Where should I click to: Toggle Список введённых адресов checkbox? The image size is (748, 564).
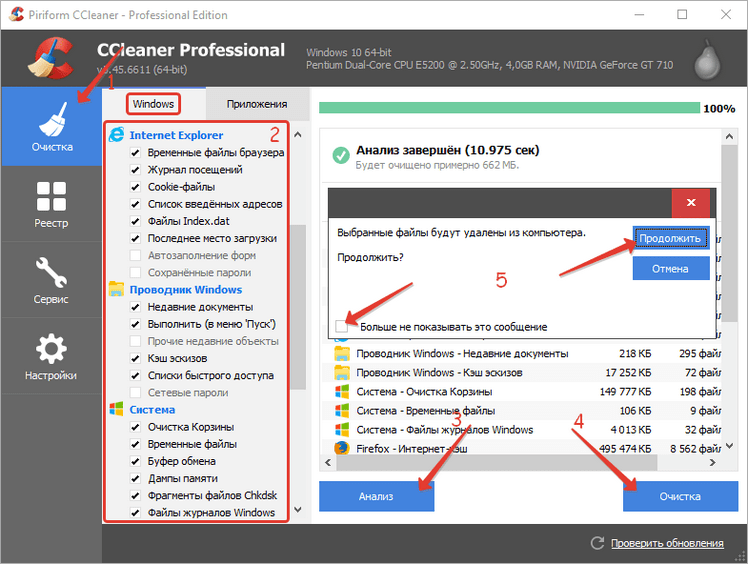point(135,204)
